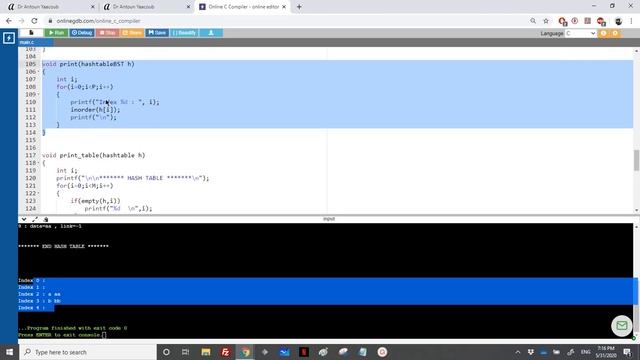
Task: Switch to first Dr Antoun Yaacoub tab
Action: [x=51, y=7]
